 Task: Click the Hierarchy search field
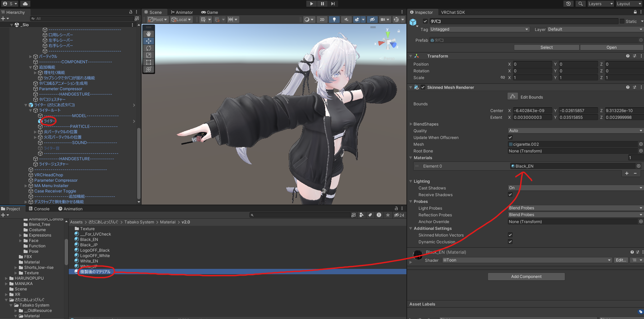(83, 19)
